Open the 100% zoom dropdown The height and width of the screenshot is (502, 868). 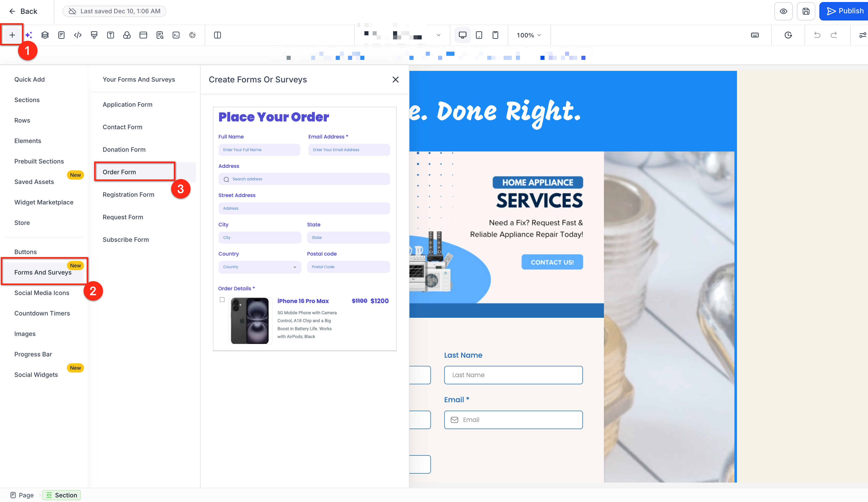click(x=529, y=35)
